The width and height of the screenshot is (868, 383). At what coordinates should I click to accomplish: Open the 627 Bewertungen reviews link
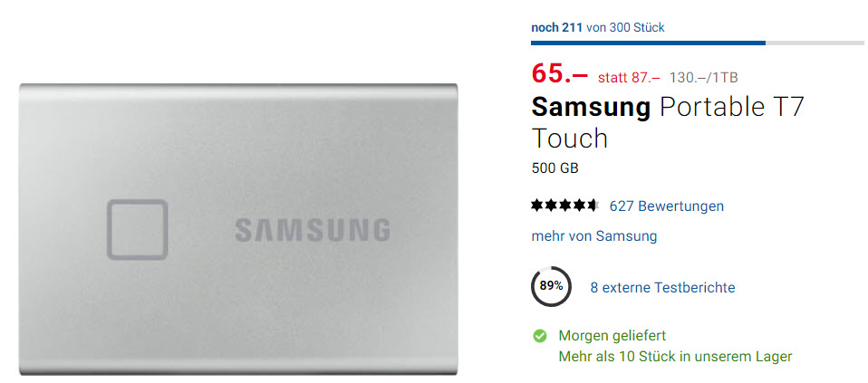[x=667, y=206]
